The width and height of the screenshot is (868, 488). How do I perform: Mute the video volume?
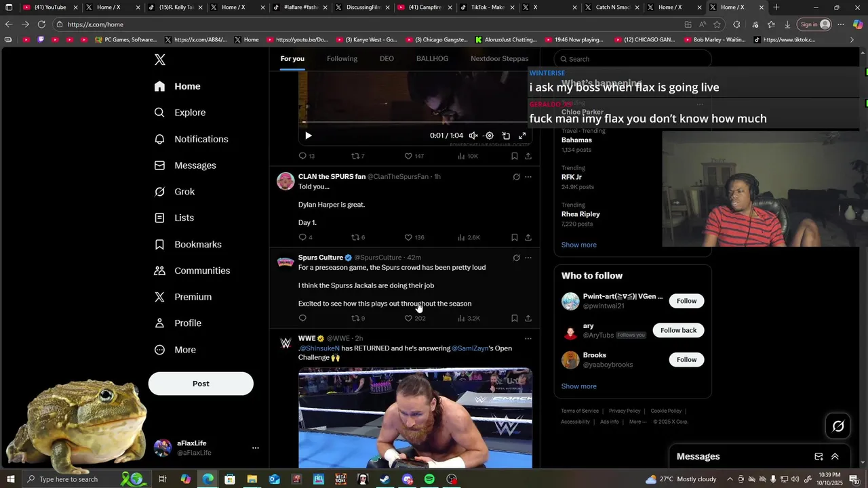(473, 136)
